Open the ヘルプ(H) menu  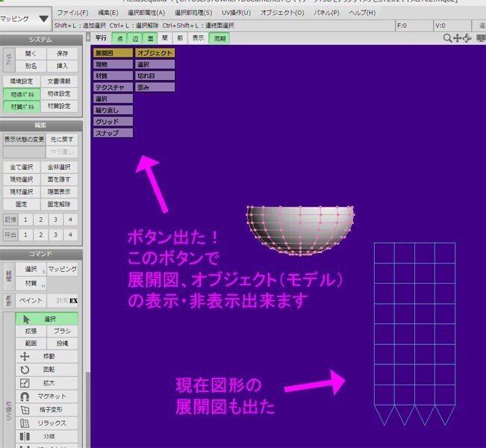[x=362, y=13]
